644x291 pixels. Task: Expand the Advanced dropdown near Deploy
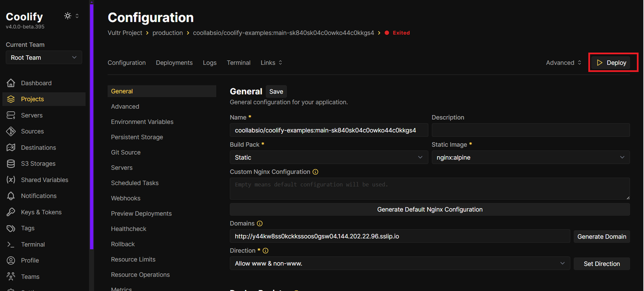563,62
